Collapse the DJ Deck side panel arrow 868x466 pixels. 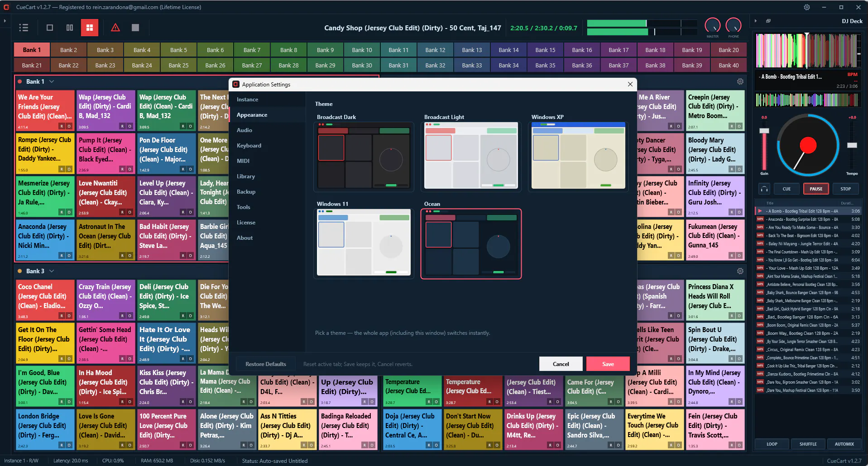755,21
